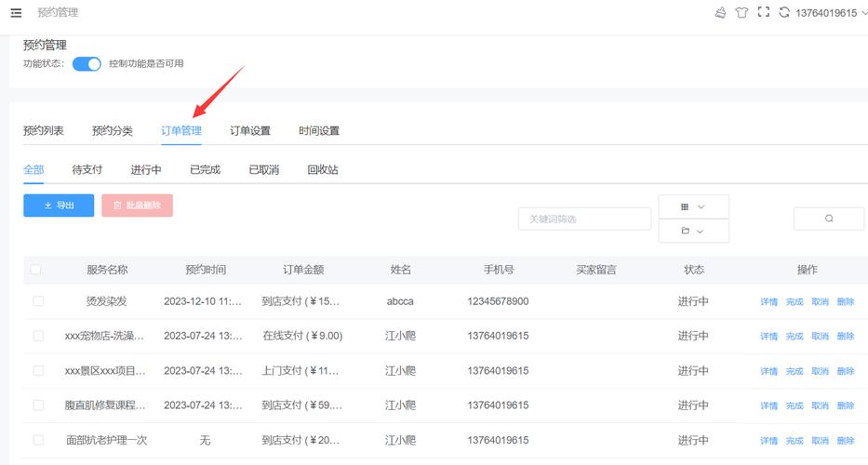Image resolution: width=868 pixels, height=465 pixels.
Task: Click 删除 link for 腹直肌修复课程 order
Action: click(x=846, y=406)
